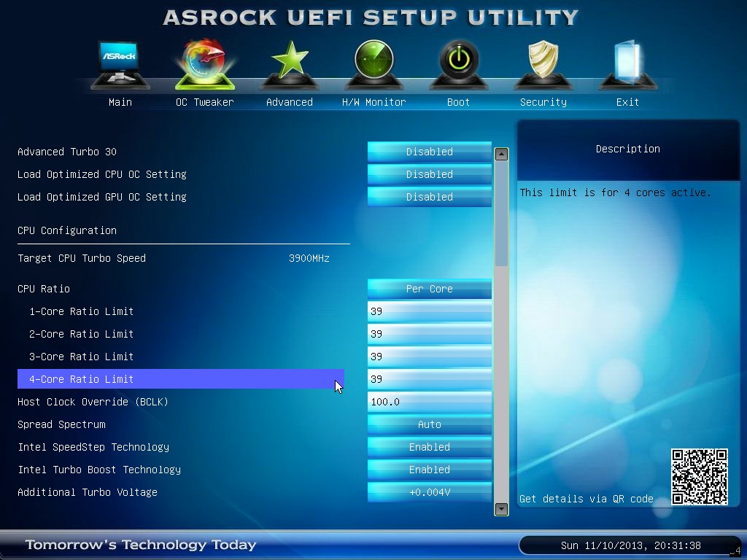Click the CPU Configuration section heading
Image resolution: width=747 pixels, height=560 pixels.
67,230
